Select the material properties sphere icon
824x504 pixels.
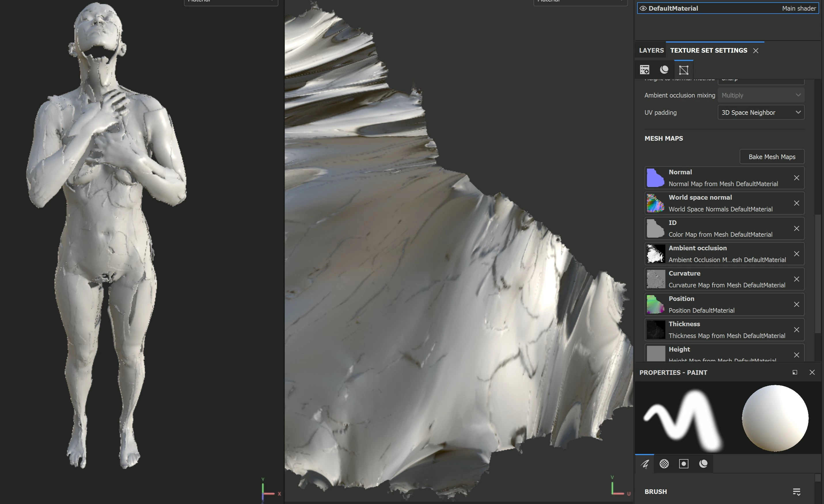pyautogui.click(x=703, y=463)
